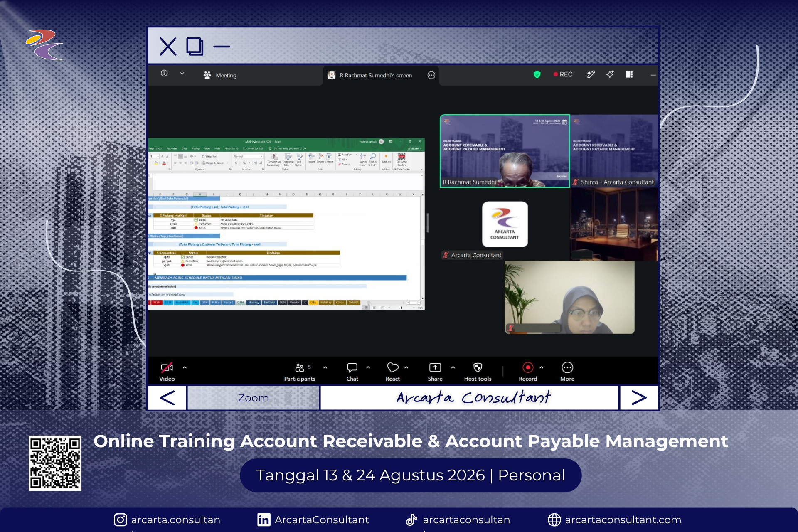The image size is (798, 532).
Task: Pick the font color red A swatch
Action: [x=164, y=163]
